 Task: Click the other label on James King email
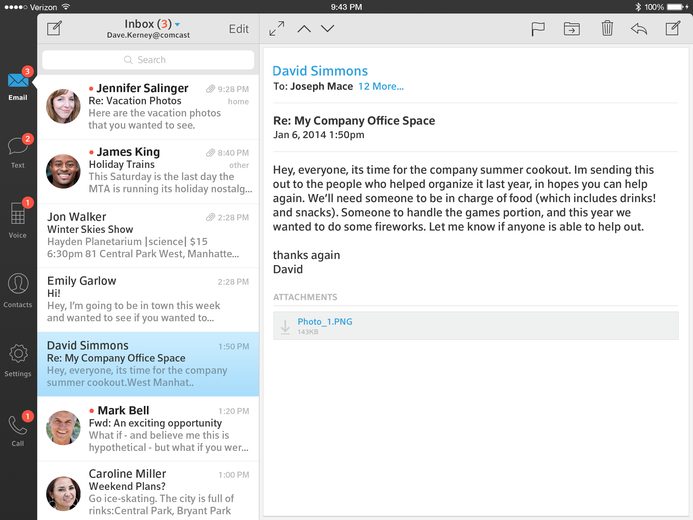point(239,165)
